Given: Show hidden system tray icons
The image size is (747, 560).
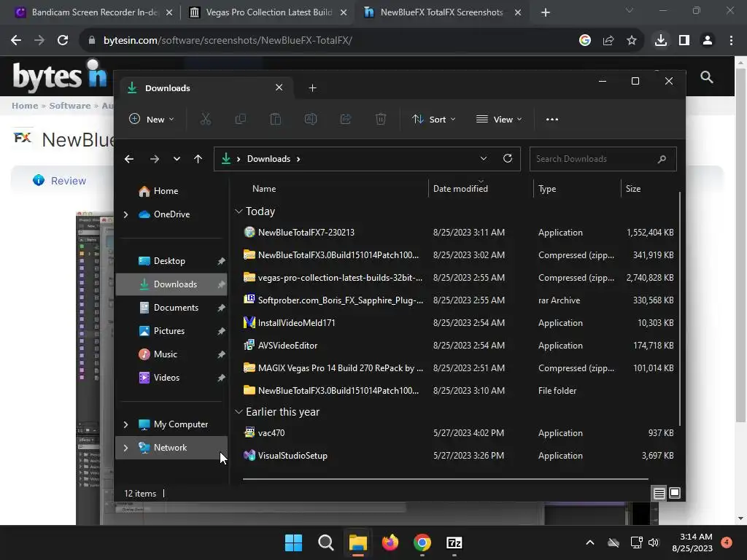Looking at the screenshot, I should point(589,542).
